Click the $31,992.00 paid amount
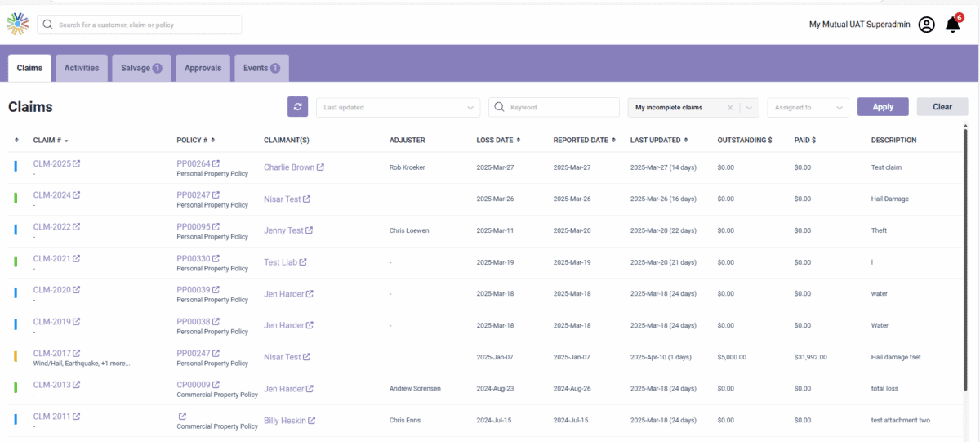 810,357
